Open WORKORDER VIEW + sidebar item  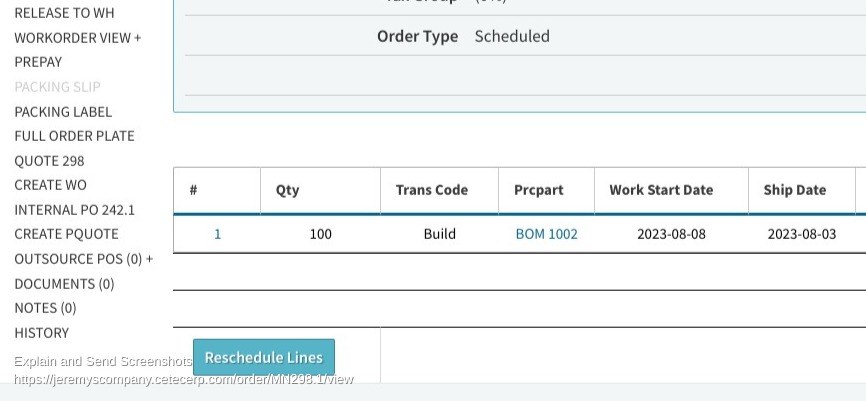click(x=77, y=38)
